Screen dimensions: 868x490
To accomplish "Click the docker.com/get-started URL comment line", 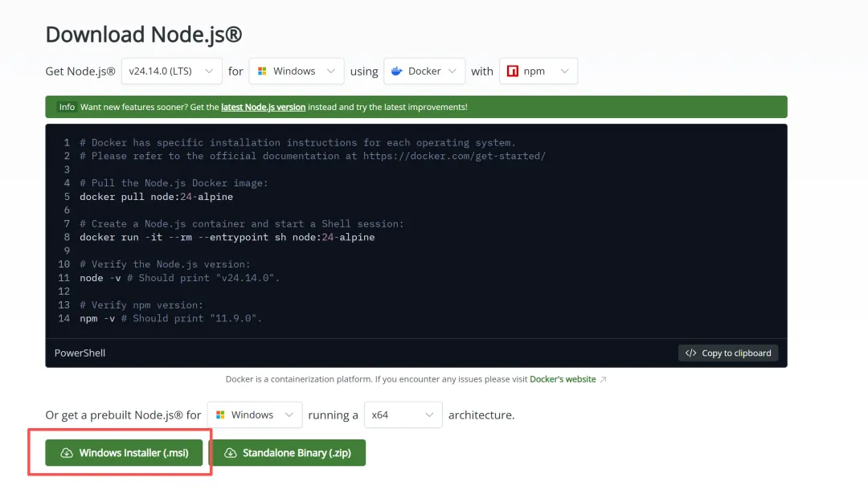I will click(x=313, y=156).
